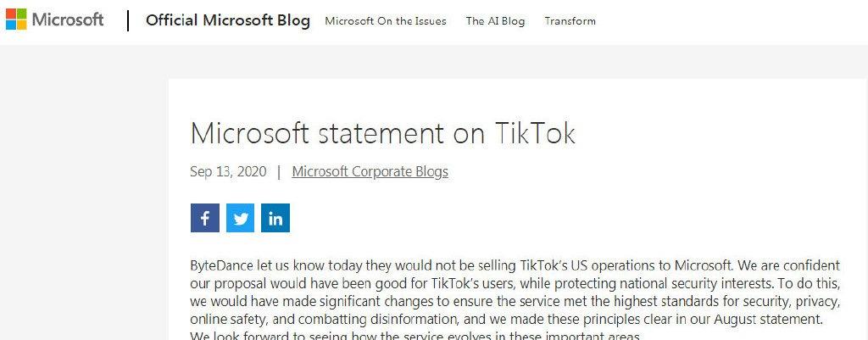Click the separator bar after the date
Screen dimensions: 868x340
click(x=279, y=171)
